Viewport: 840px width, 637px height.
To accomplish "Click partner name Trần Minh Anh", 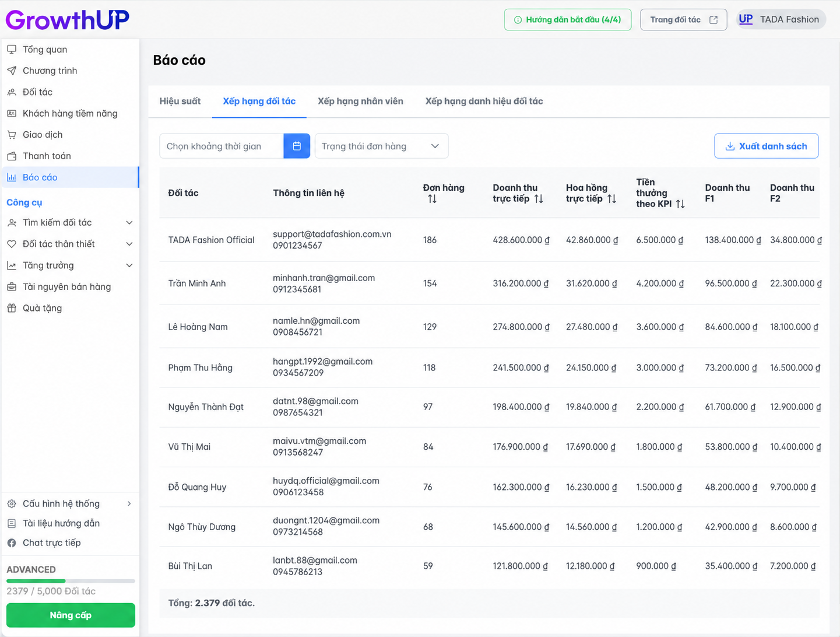I will pyautogui.click(x=197, y=283).
